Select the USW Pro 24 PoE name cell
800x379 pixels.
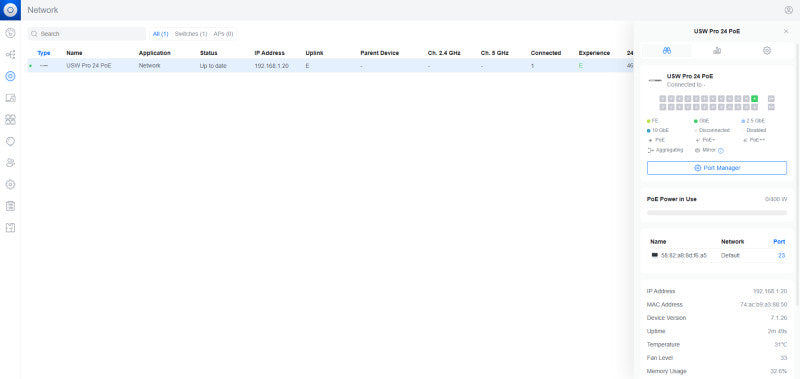[x=89, y=66]
